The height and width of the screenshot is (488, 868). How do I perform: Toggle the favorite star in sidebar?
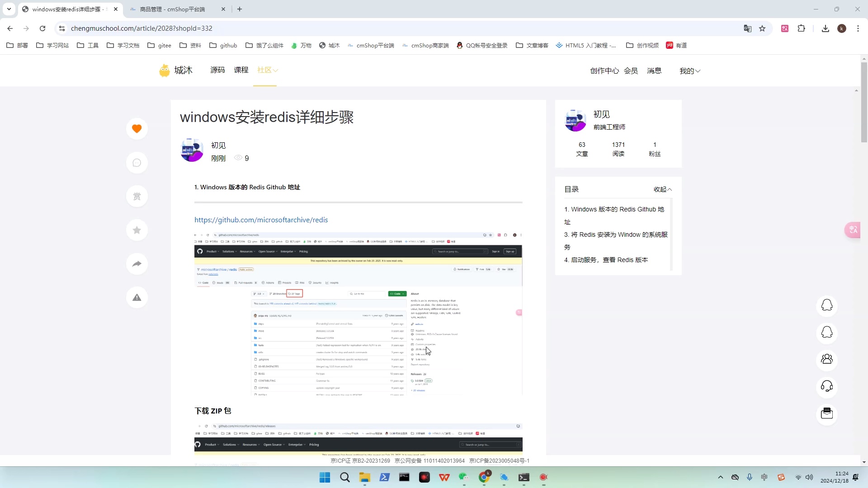(x=137, y=230)
